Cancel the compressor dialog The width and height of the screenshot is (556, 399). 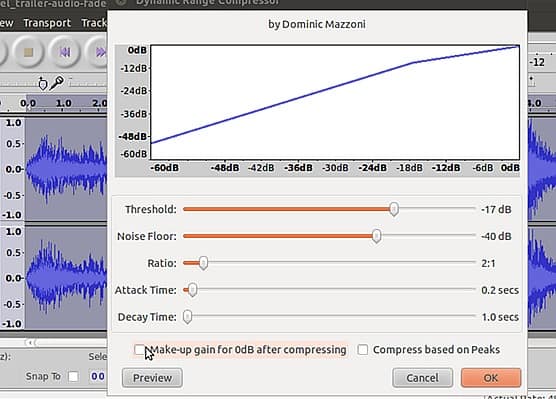[x=422, y=378]
